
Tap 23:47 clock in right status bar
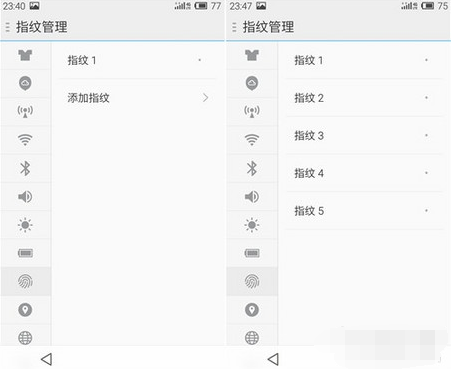tap(241, 6)
